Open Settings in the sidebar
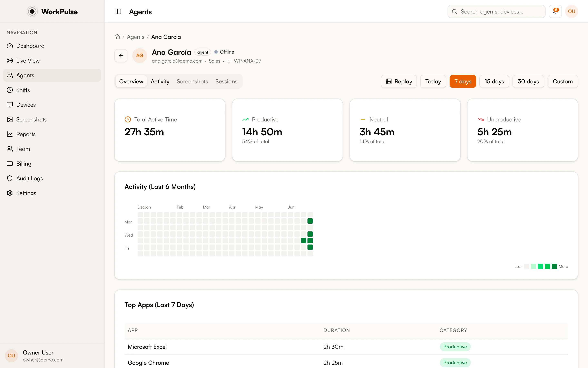588x368 pixels. pos(52,193)
